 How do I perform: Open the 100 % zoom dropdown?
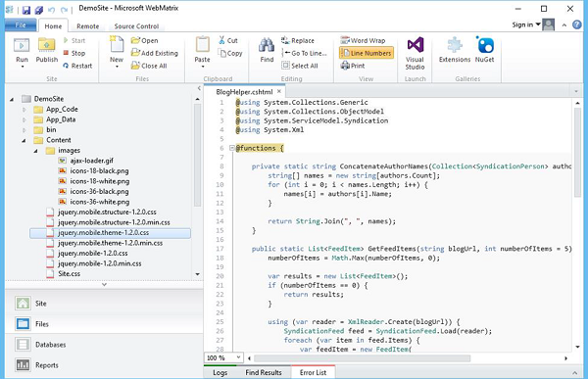coord(238,357)
